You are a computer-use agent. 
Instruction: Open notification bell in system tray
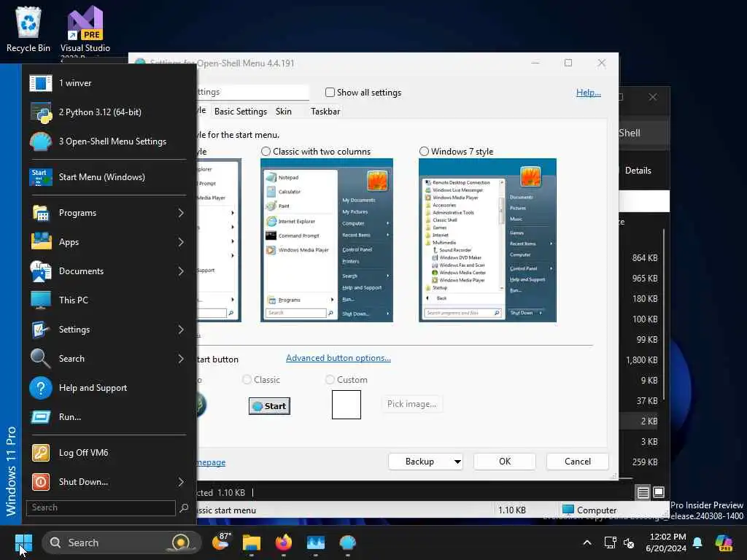(697, 542)
